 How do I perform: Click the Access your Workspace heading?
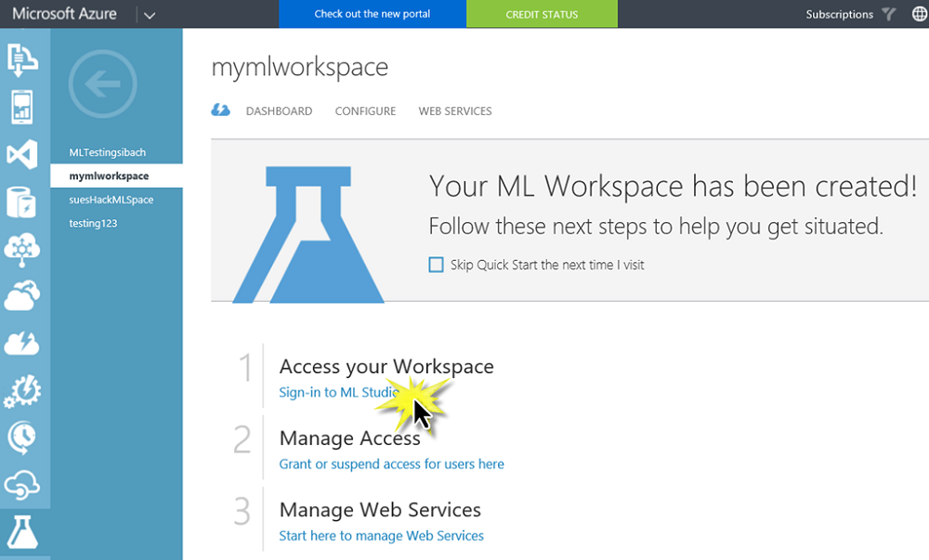pos(386,367)
